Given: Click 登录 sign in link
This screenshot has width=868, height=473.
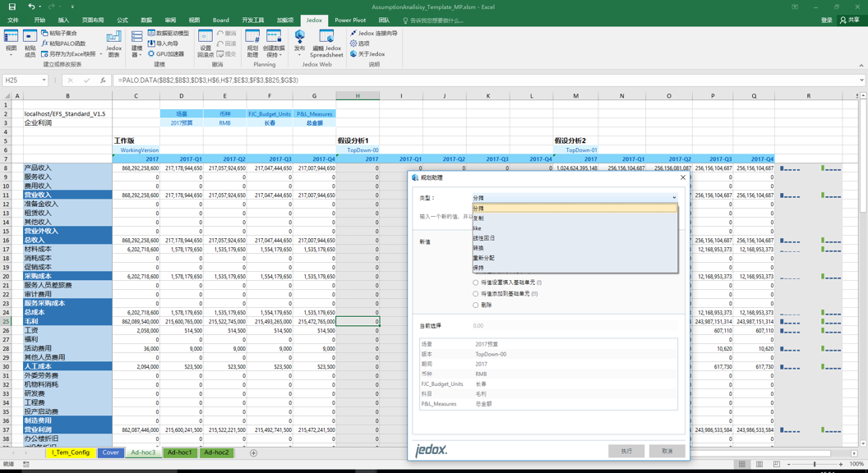Looking at the screenshot, I should [826, 20].
